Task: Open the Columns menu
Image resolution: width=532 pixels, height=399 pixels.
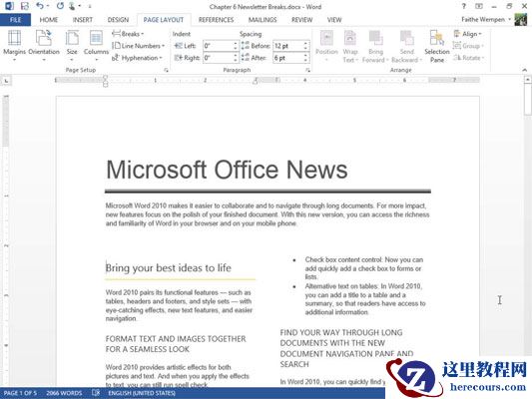Action: click(x=96, y=46)
